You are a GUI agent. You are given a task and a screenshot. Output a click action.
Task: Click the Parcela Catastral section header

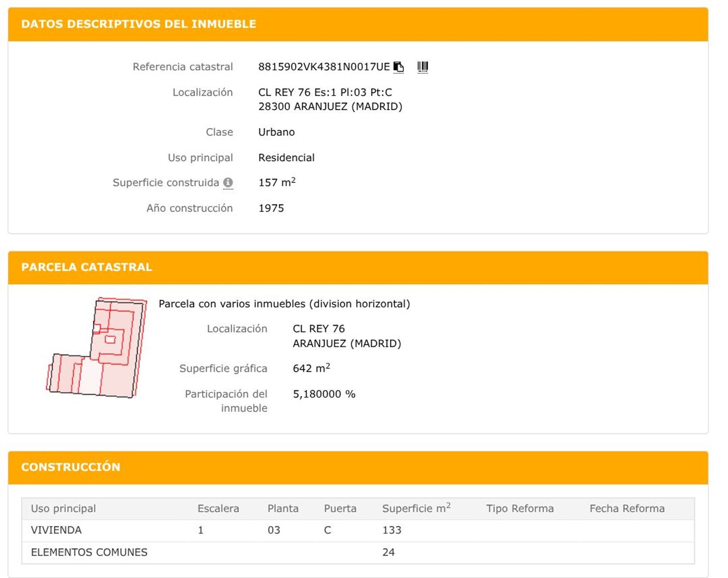[87, 267]
